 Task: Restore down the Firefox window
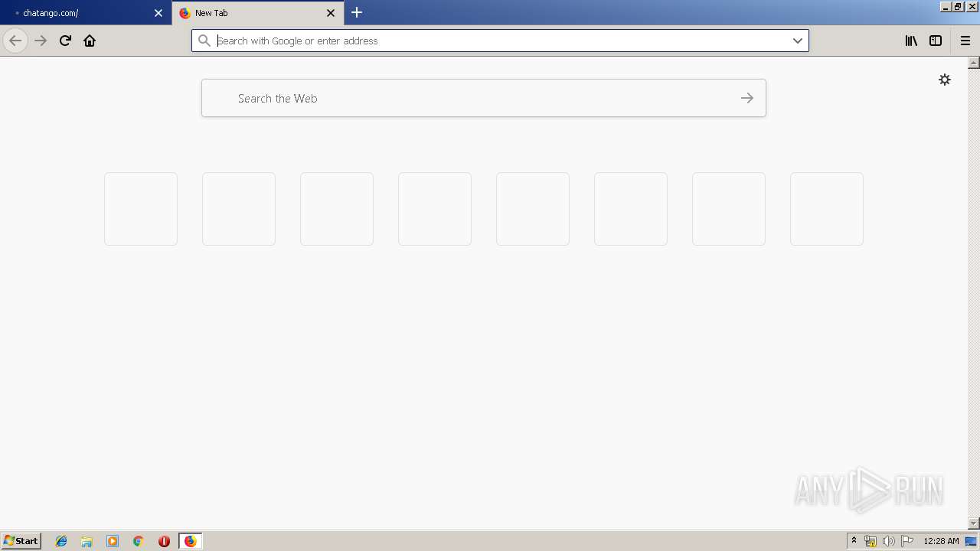[x=958, y=6]
